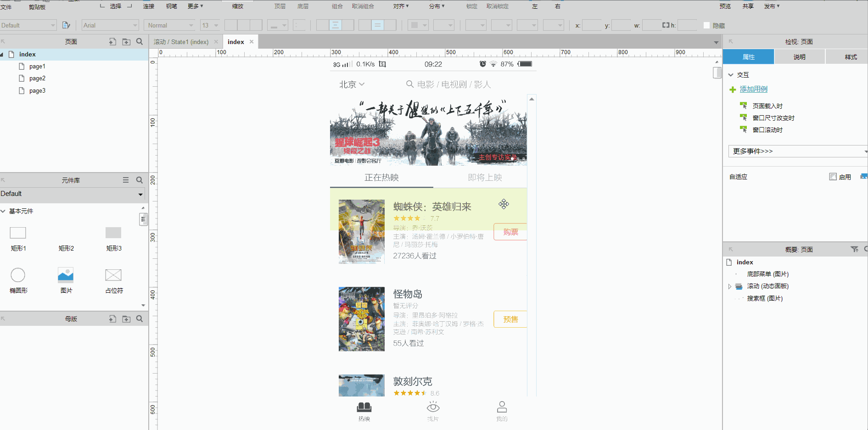Click the vertical middle align icon

[378, 25]
